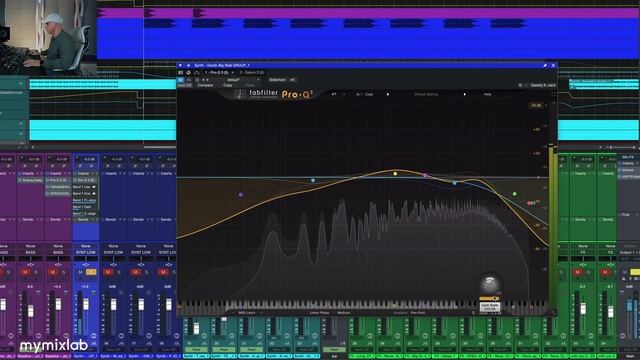Open Analog Delay insert

[x=31, y=180]
